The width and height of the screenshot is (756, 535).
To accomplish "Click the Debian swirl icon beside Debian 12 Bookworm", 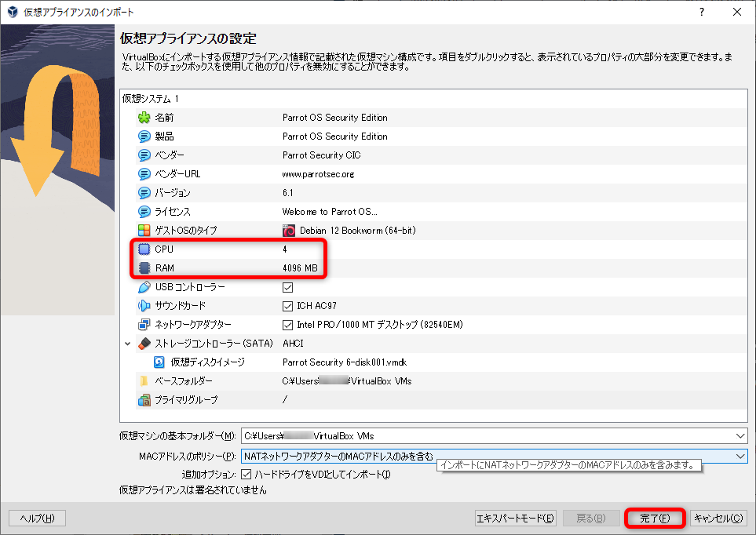I will click(x=289, y=231).
